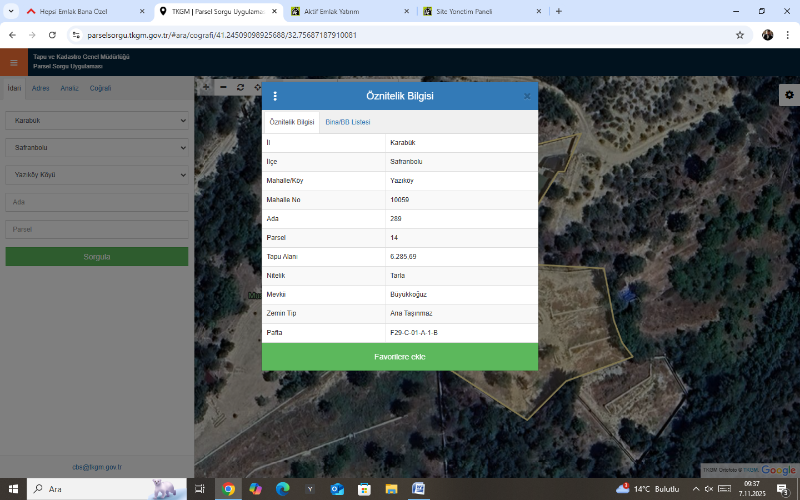The width and height of the screenshot is (800, 500).
Task: Expand the Yazıköy Köyü neighborhood dropdown
Action: point(96,173)
